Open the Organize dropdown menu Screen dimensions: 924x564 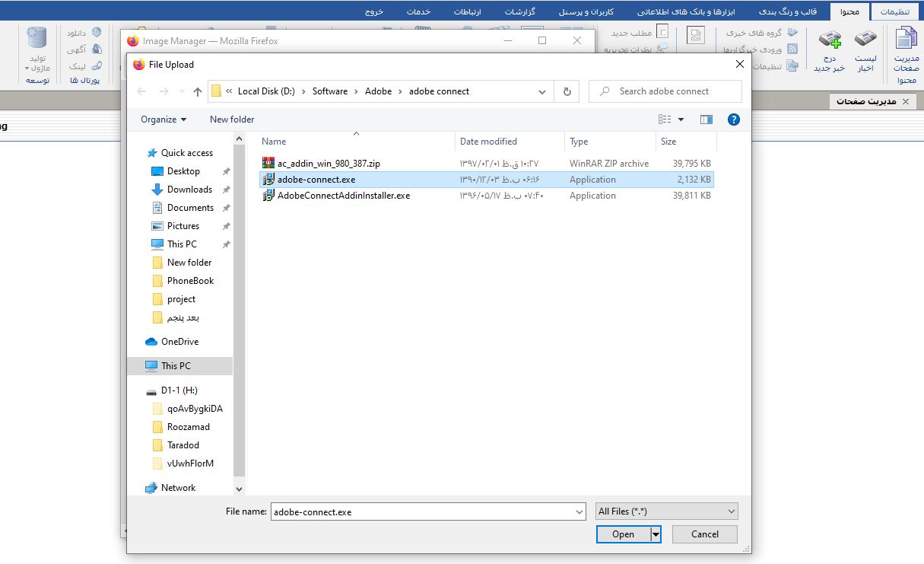point(164,119)
